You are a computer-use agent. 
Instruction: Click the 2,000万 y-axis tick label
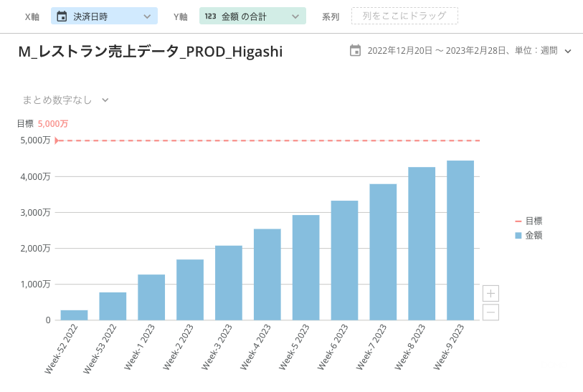[35, 248]
